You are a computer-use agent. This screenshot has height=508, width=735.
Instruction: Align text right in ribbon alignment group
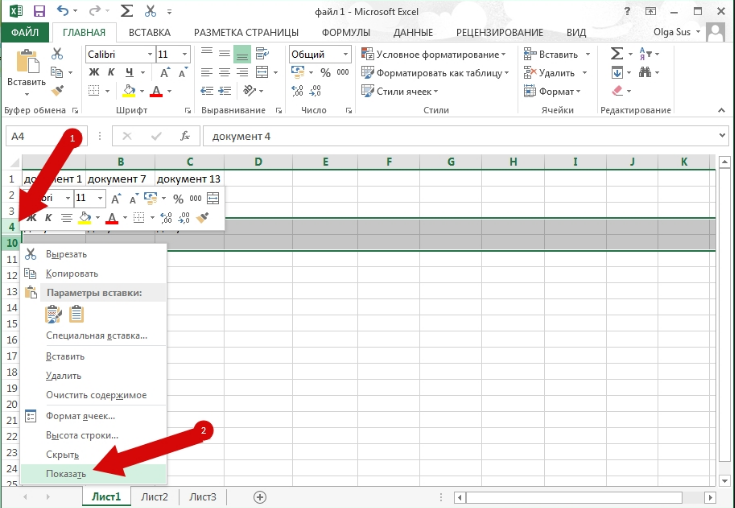click(242, 72)
